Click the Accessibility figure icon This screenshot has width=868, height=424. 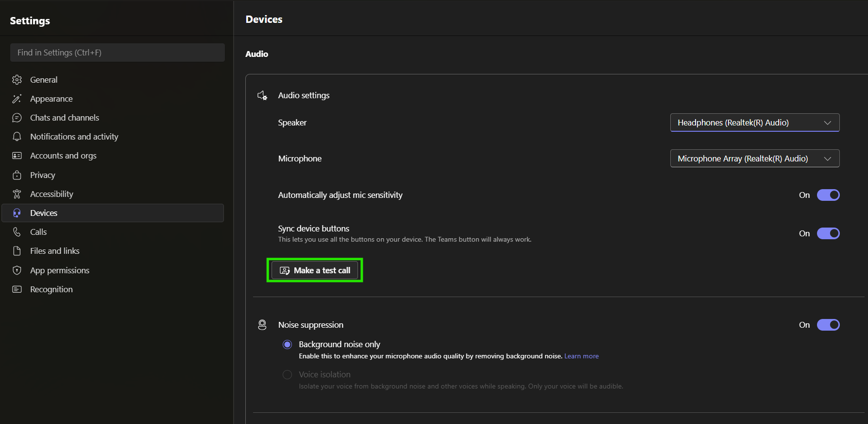(x=17, y=194)
